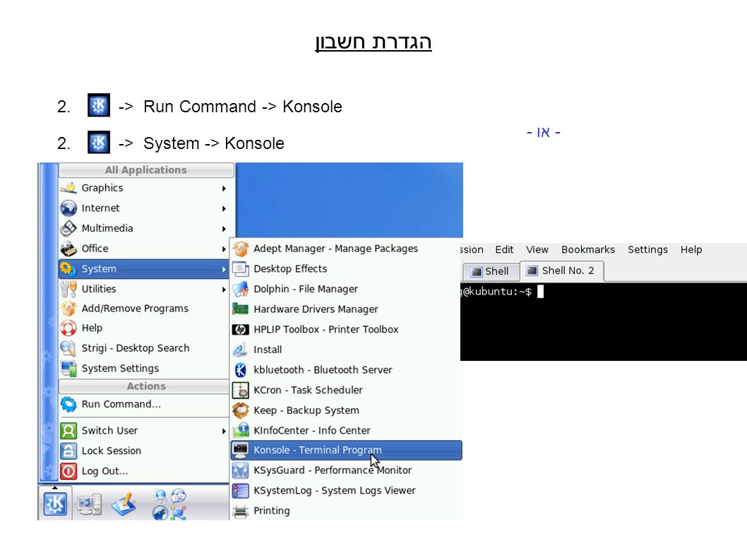Click the Office category icon

point(68,249)
